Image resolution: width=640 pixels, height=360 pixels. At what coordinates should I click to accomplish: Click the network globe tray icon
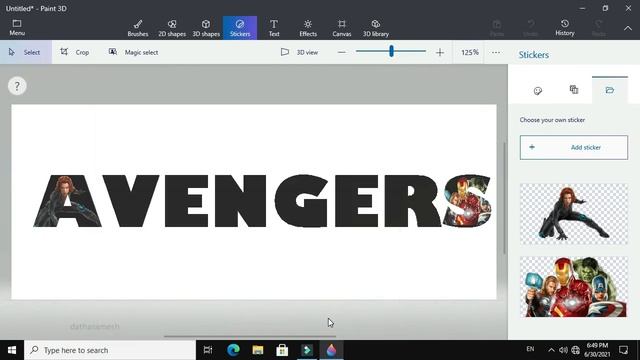click(576, 350)
